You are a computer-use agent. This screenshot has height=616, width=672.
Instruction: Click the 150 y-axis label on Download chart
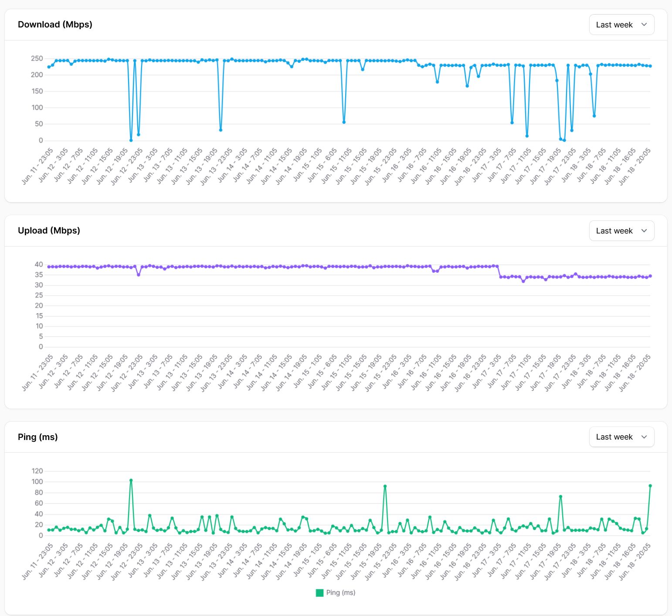37,91
